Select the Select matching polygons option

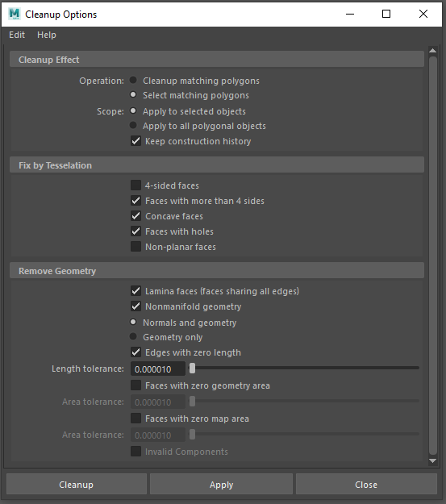[x=133, y=95]
